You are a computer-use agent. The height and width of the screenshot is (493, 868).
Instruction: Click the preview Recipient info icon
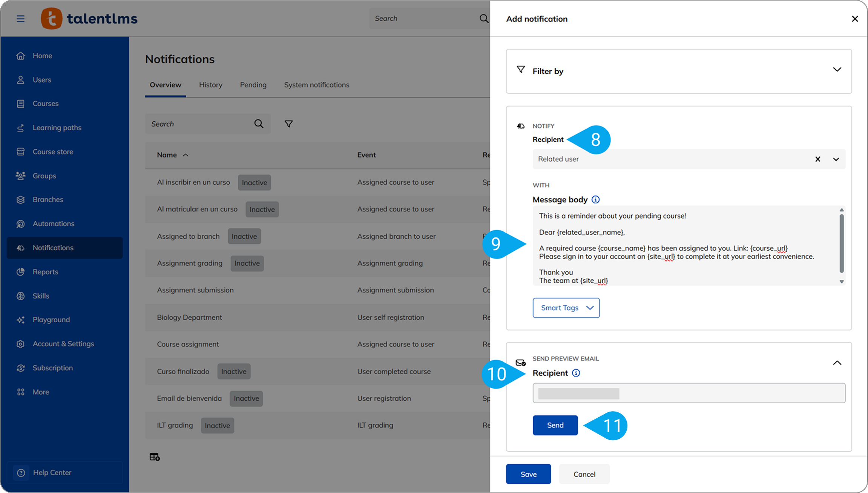pyautogui.click(x=576, y=373)
